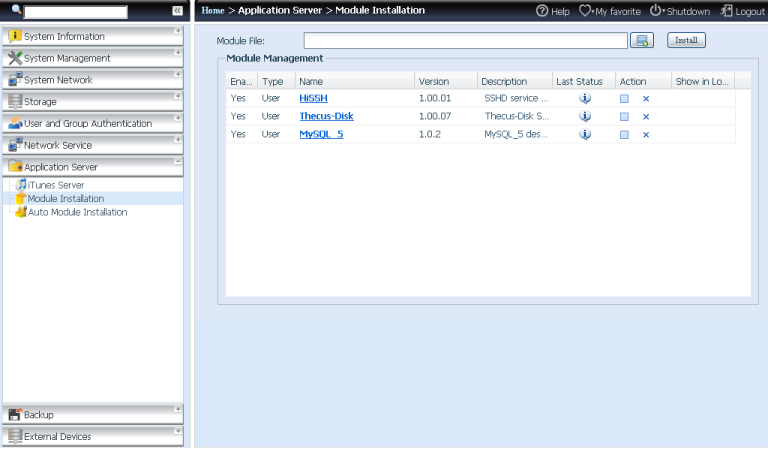Click the Network Service icon
Screen dimensions: 768x449
coord(15,145)
